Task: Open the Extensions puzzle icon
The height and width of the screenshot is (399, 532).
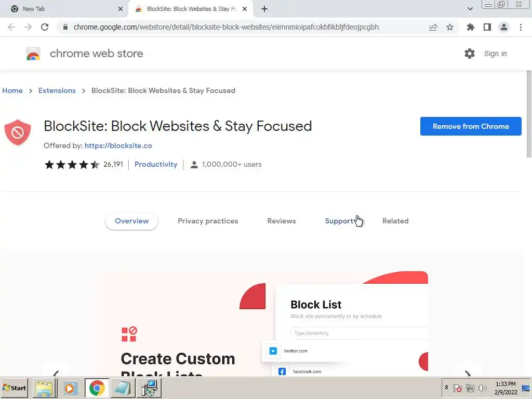Action: click(x=470, y=27)
